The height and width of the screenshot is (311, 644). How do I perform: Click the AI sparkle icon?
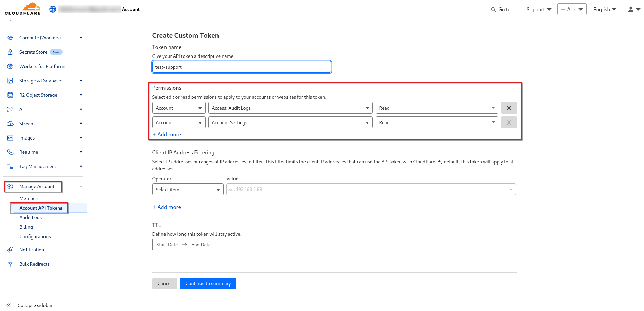[10, 109]
